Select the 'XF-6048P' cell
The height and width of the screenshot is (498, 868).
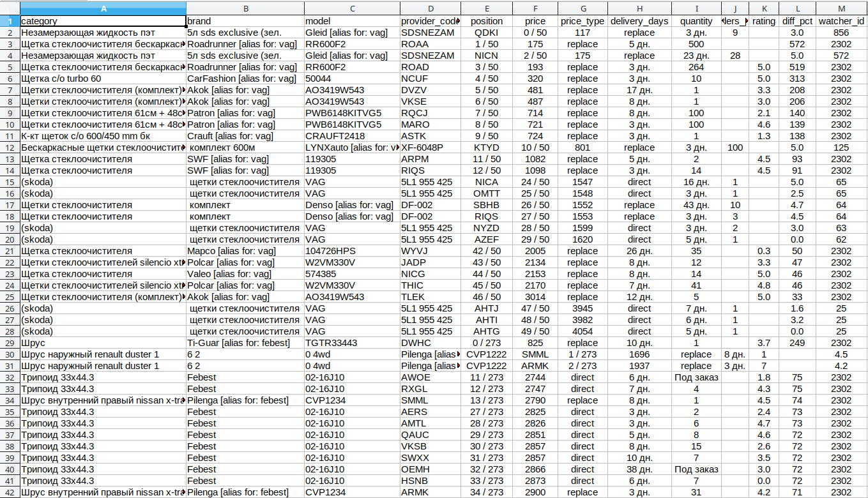pos(430,147)
